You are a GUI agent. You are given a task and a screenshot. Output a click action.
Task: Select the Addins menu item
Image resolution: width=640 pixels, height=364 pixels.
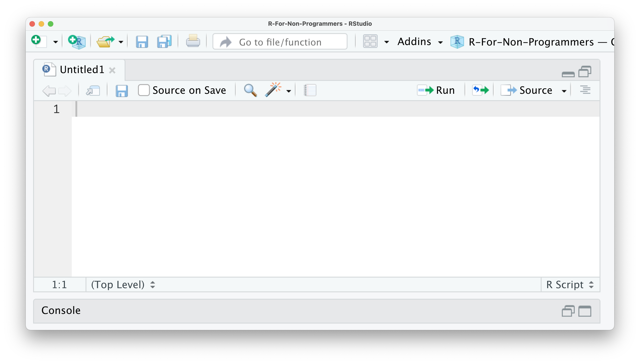click(420, 42)
